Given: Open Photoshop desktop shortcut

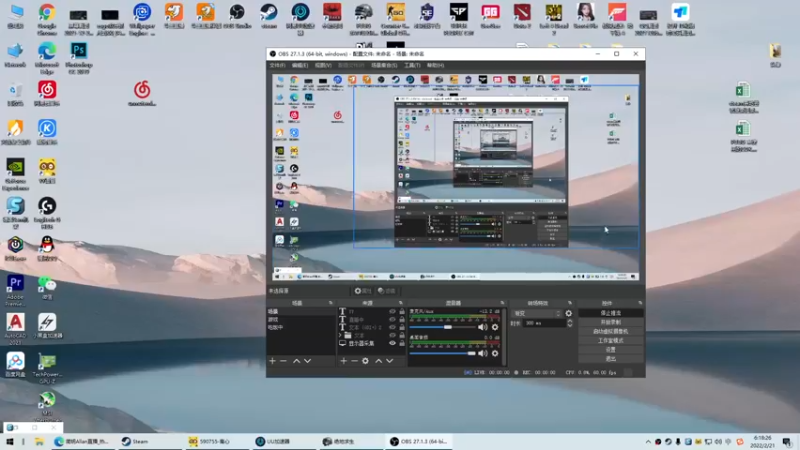Looking at the screenshot, I should tap(79, 58).
